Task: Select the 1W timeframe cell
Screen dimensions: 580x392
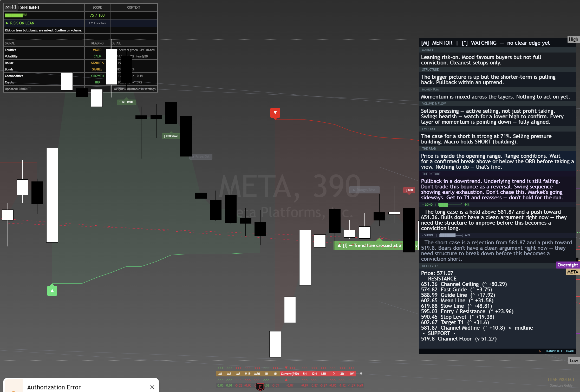Action: tap(351, 374)
